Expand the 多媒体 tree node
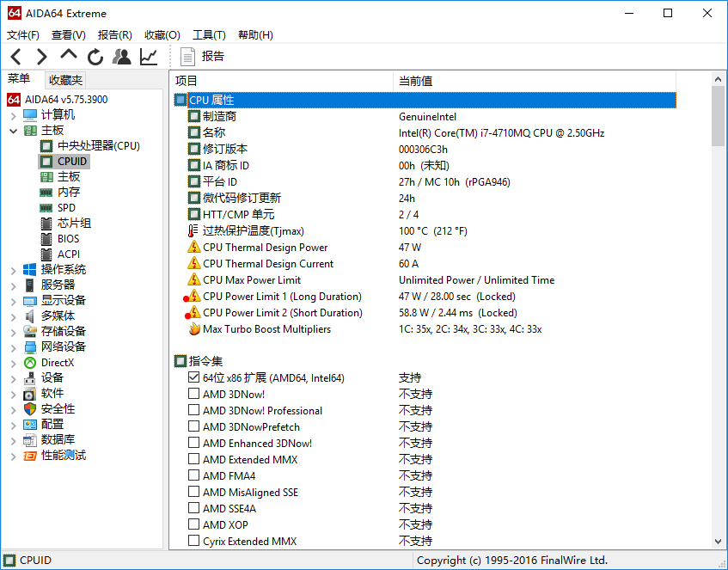This screenshot has width=728, height=570. click(14, 316)
